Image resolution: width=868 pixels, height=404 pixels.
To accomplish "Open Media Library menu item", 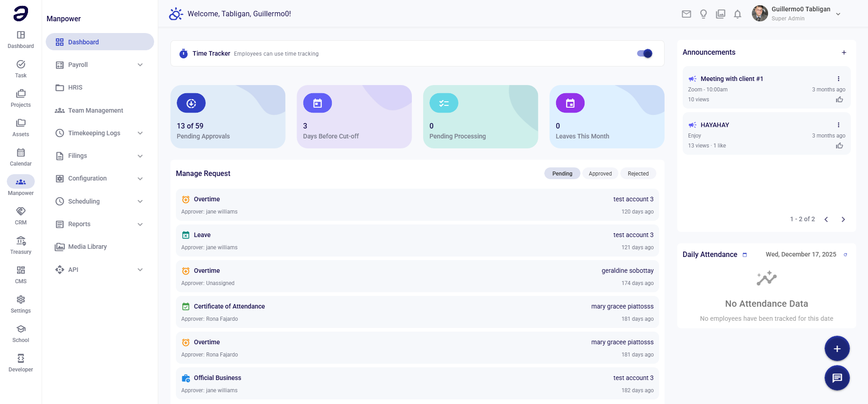I will tap(100, 247).
